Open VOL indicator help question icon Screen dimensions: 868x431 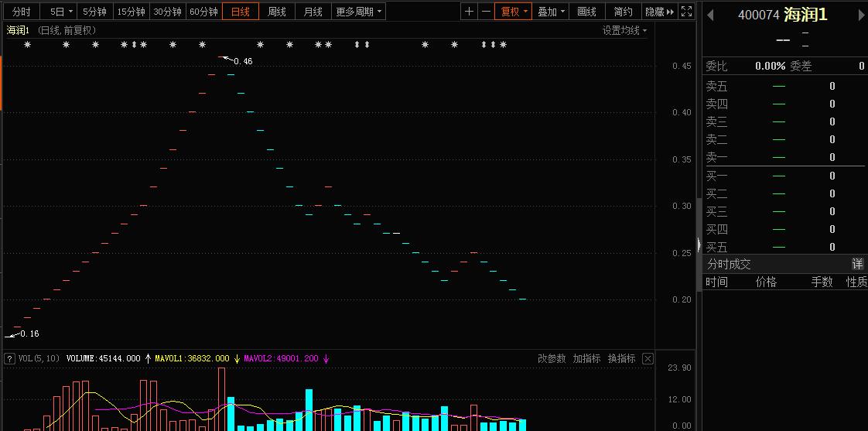coord(10,358)
